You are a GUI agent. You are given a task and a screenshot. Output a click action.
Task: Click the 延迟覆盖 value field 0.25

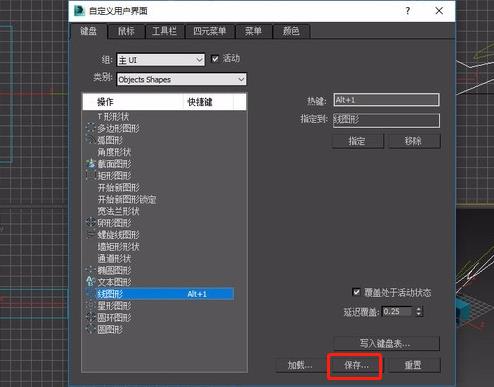(x=398, y=312)
